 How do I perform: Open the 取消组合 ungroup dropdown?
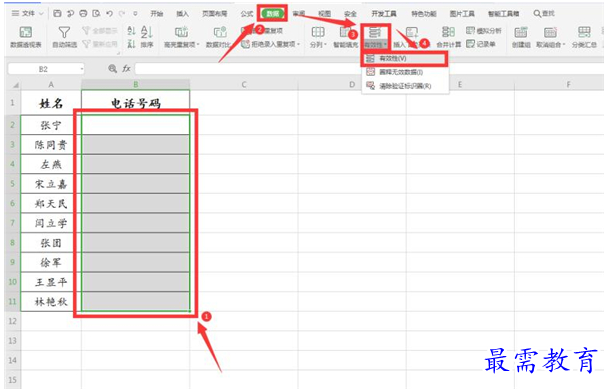[x=550, y=37]
